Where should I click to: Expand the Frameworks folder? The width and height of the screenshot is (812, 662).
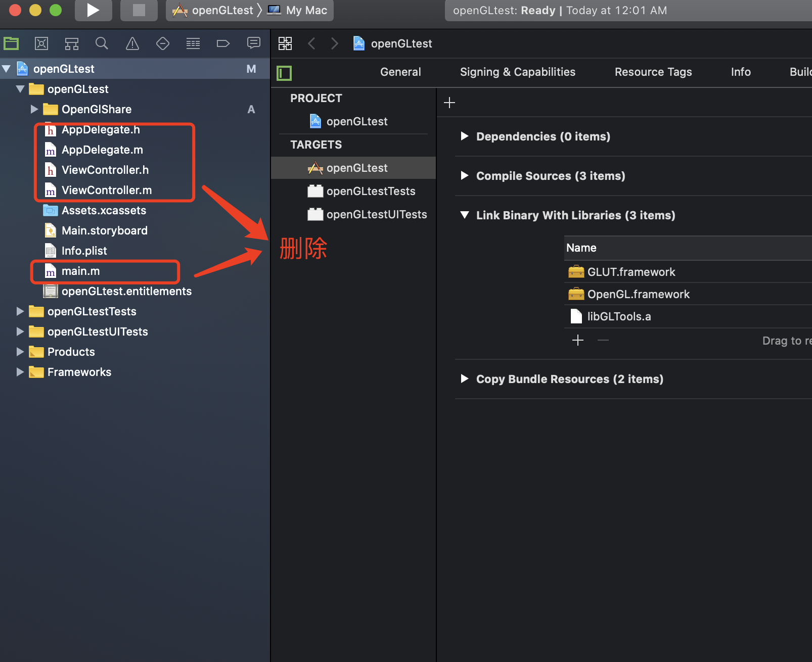tap(20, 372)
